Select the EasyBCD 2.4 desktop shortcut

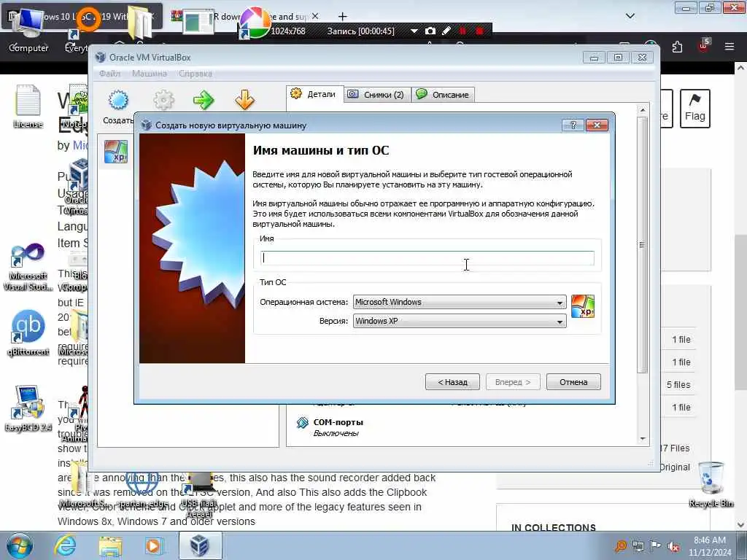28,408
